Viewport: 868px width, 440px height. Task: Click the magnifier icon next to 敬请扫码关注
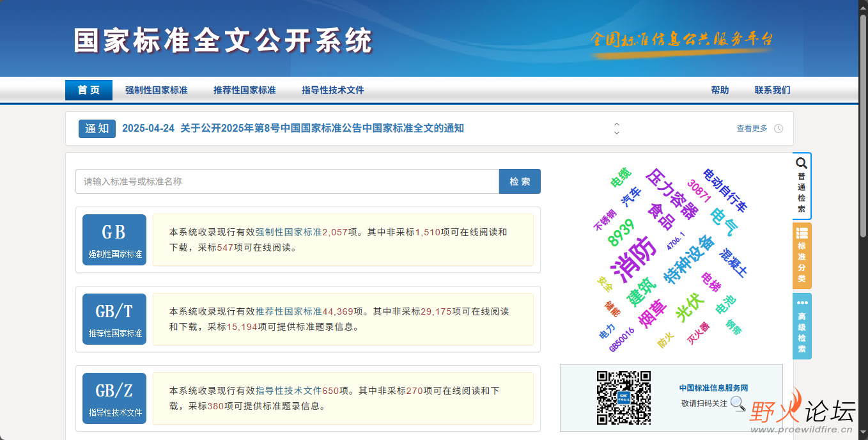(738, 404)
